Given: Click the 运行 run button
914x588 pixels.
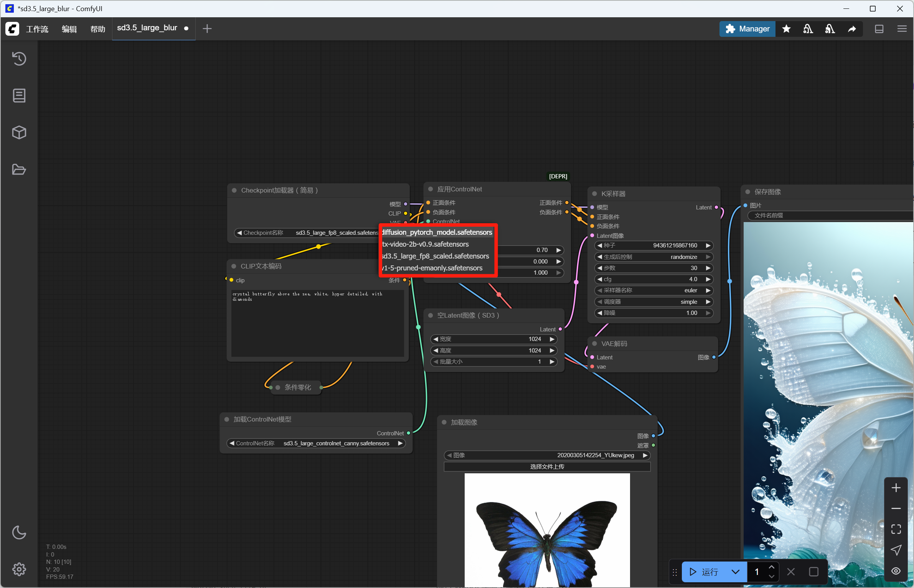Looking at the screenshot, I should pyautogui.click(x=704, y=572).
